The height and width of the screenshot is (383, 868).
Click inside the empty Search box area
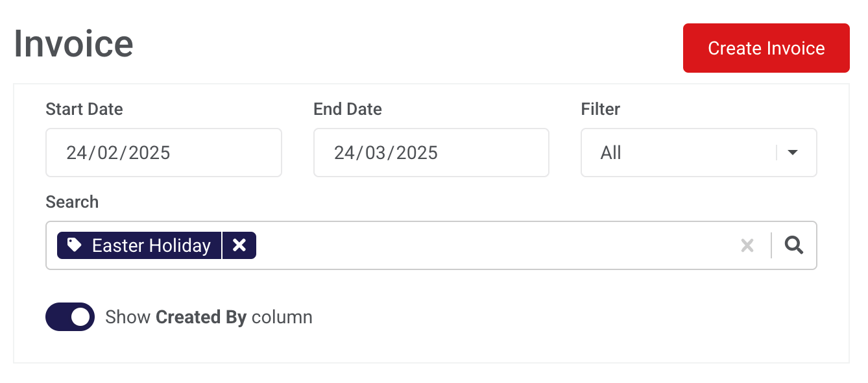coord(493,245)
